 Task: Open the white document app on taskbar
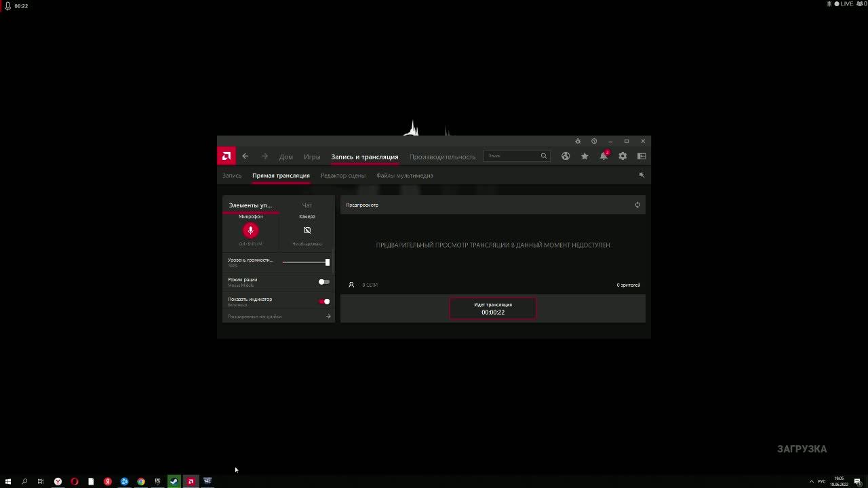pyautogui.click(x=91, y=481)
